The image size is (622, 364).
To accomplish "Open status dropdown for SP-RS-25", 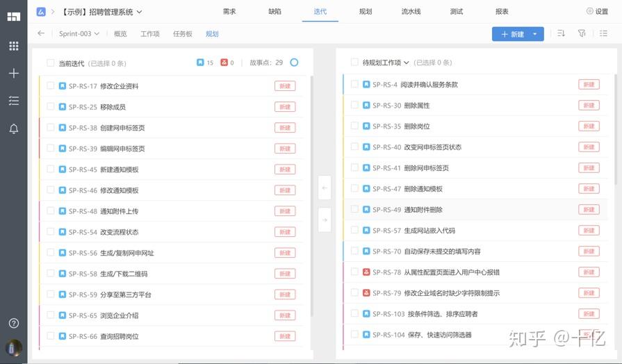I will [285, 107].
